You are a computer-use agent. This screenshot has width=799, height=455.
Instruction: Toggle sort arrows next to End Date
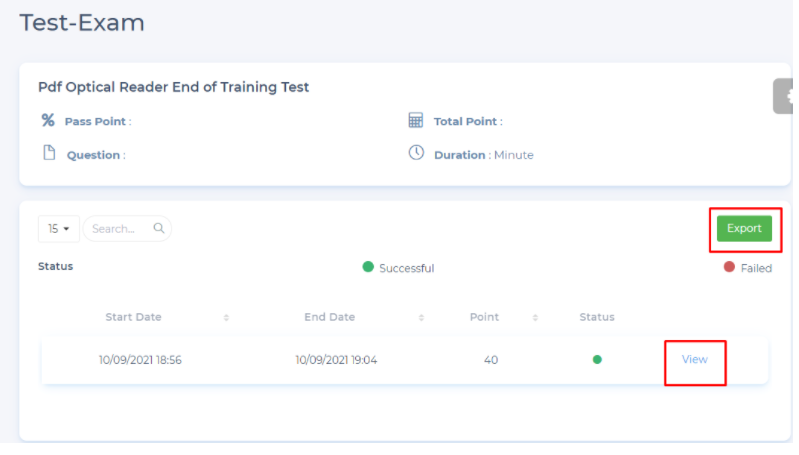point(421,317)
